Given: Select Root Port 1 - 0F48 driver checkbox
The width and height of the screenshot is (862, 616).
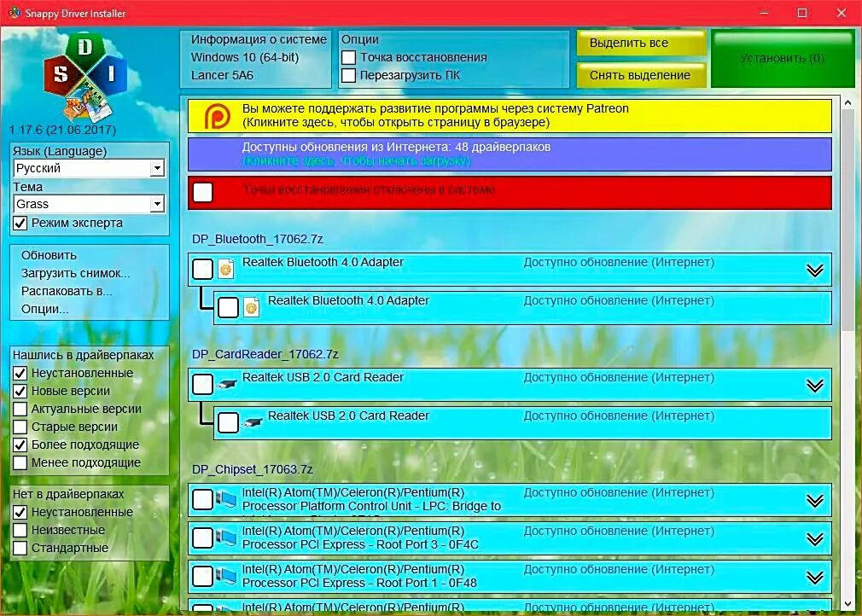Looking at the screenshot, I should [x=203, y=577].
